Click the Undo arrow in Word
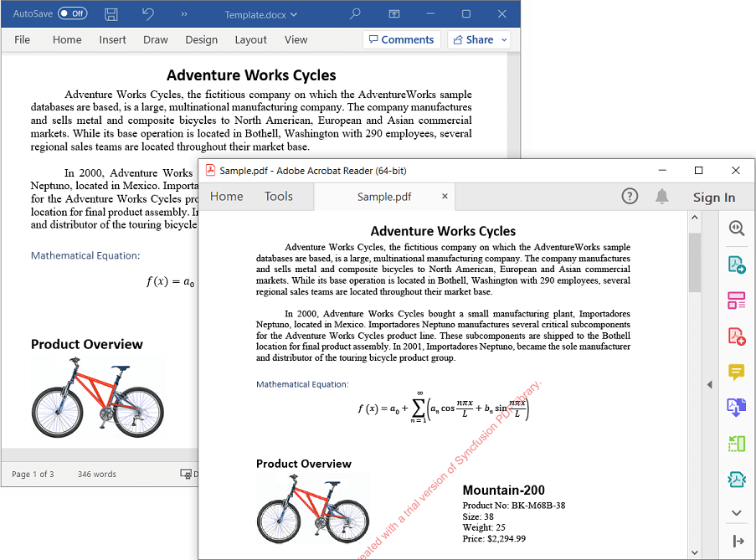The image size is (756, 560). pyautogui.click(x=148, y=13)
